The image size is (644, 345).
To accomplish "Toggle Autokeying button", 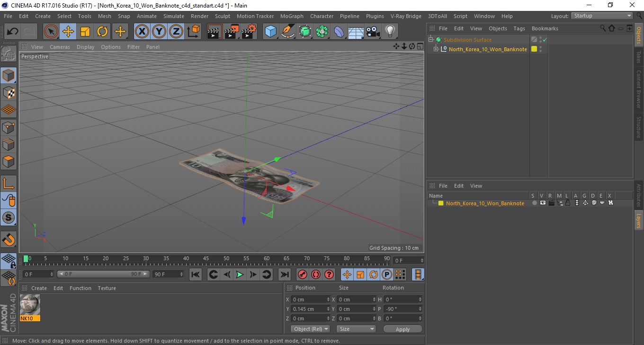I will coord(315,274).
